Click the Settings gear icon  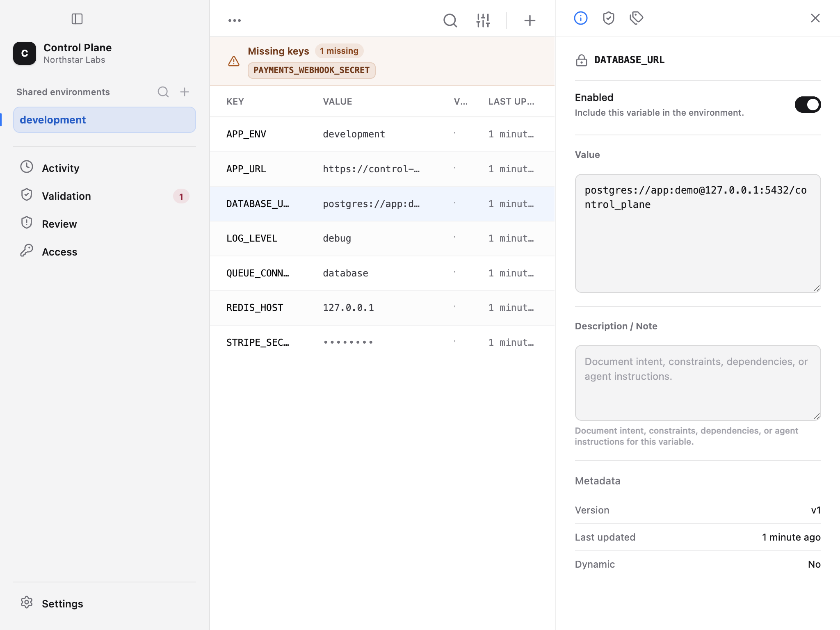coord(27,602)
